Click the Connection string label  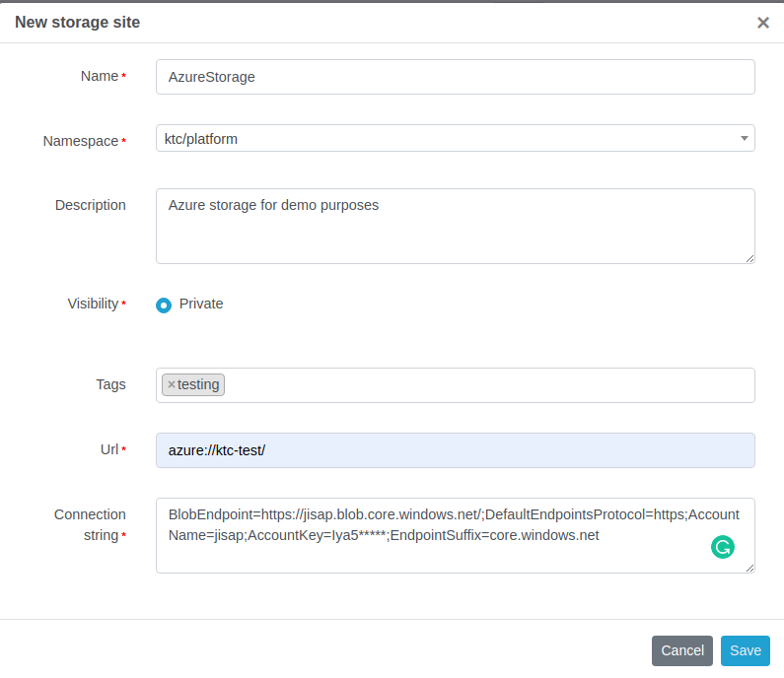tap(90, 524)
